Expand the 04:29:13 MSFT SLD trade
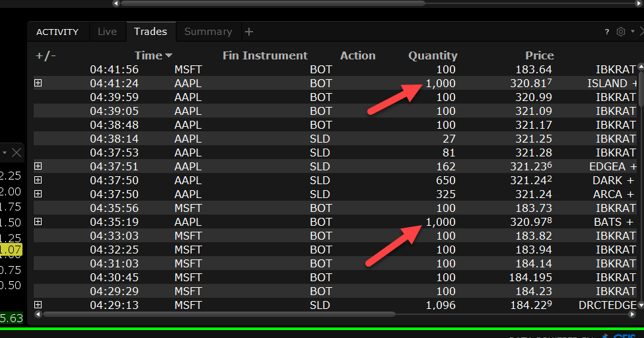This screenshot has height=338, width=644. 38,304
